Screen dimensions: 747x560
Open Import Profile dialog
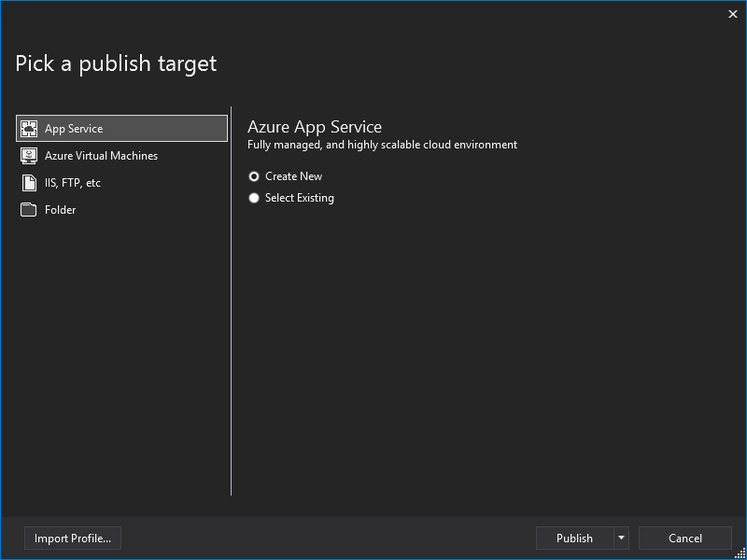(73, 539)
